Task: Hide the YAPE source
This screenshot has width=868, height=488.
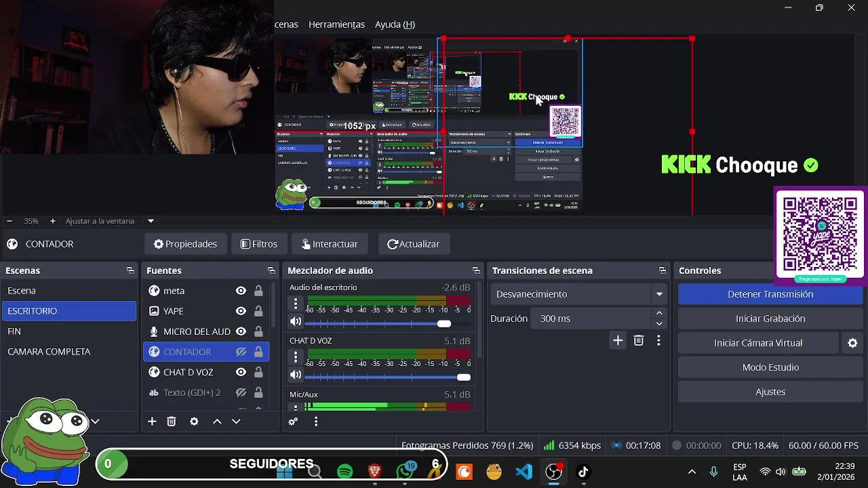Action: pos(241,311)
